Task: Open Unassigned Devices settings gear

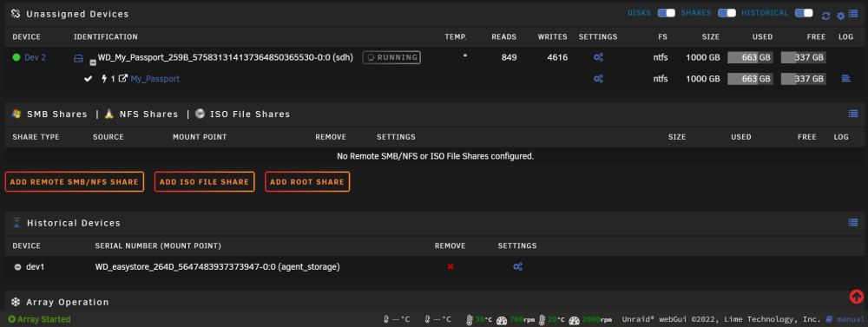Action: coord(841,16)
